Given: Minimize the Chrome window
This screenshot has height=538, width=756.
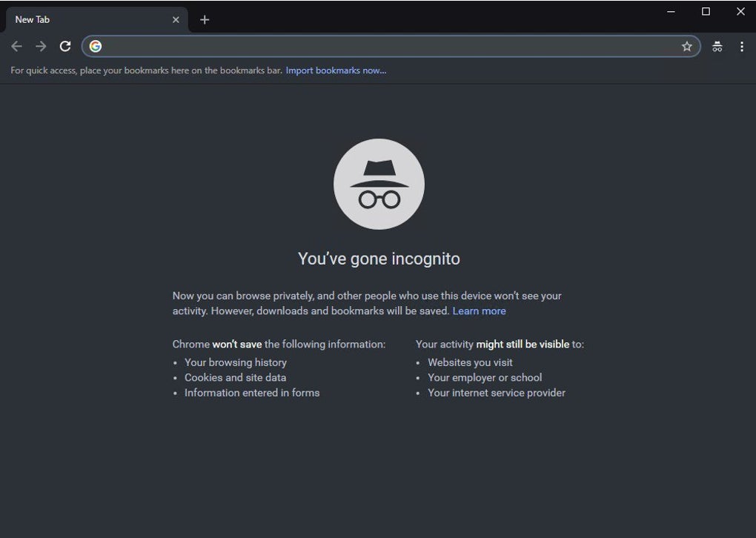Looking at the screenshot, I should pyautogui.click(x=671, y=12).
